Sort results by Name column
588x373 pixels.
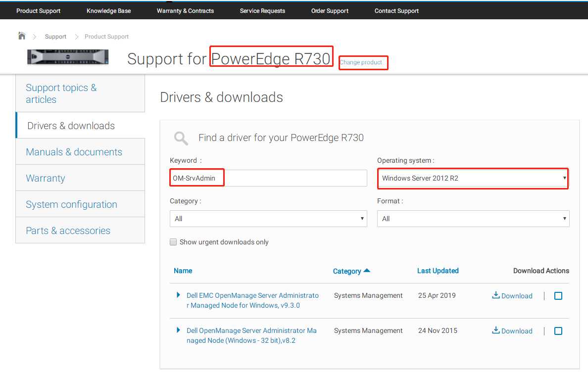pyautogui.click(x=183, y=271)
